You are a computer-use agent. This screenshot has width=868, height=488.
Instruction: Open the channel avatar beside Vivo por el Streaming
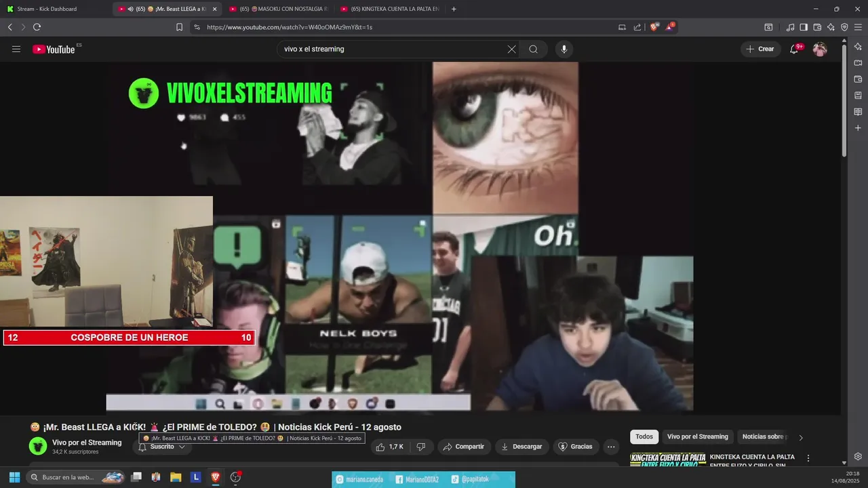[x=38, y=446]
